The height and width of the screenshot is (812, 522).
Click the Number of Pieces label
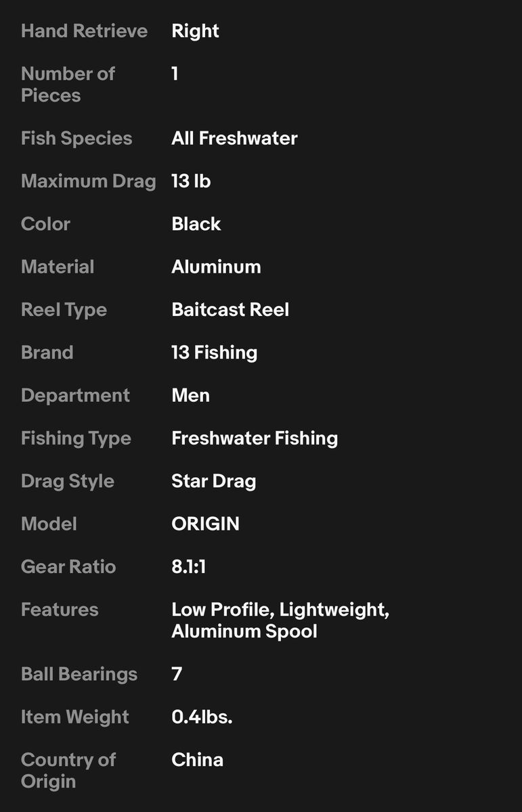click(x=68, y=84)
